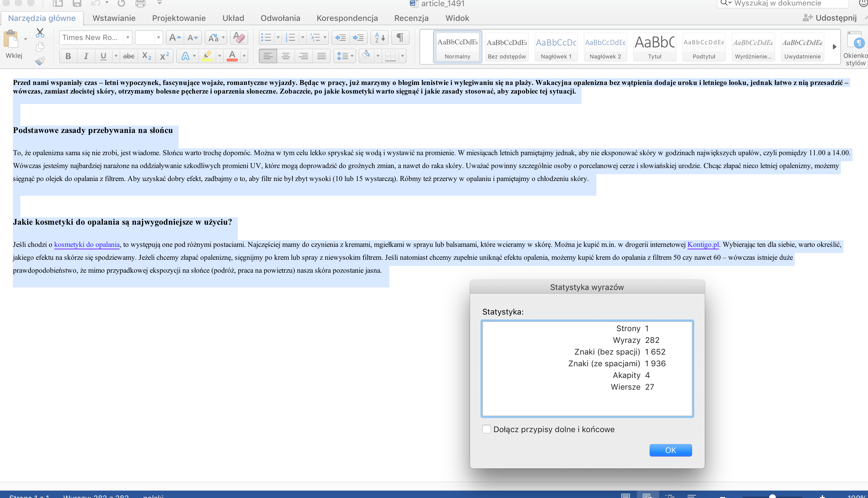The height and width of the screenshot is (498, 868).
Task: Increase paragraph indent
Action: [x=358, y=38]
